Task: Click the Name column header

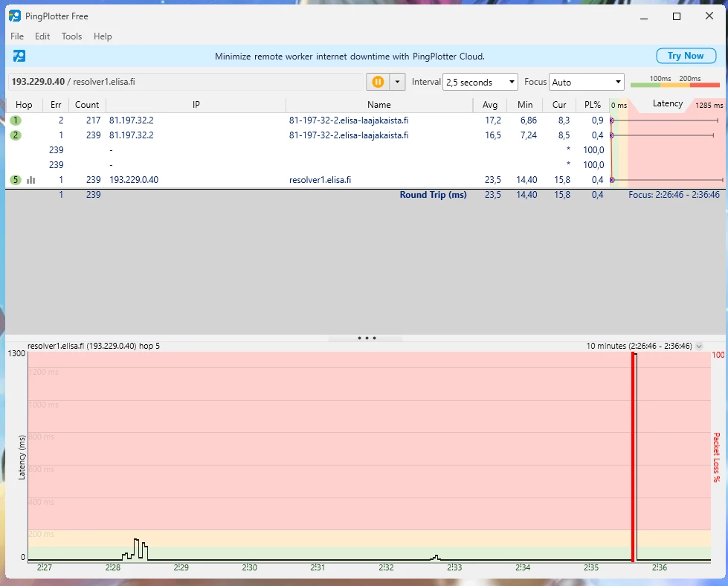Action: pos(379,105)
